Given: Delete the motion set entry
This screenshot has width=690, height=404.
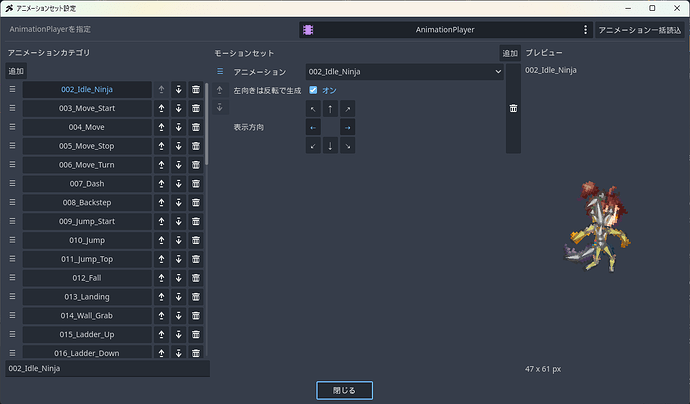Looking at the screenshot, I should (514, 108).
